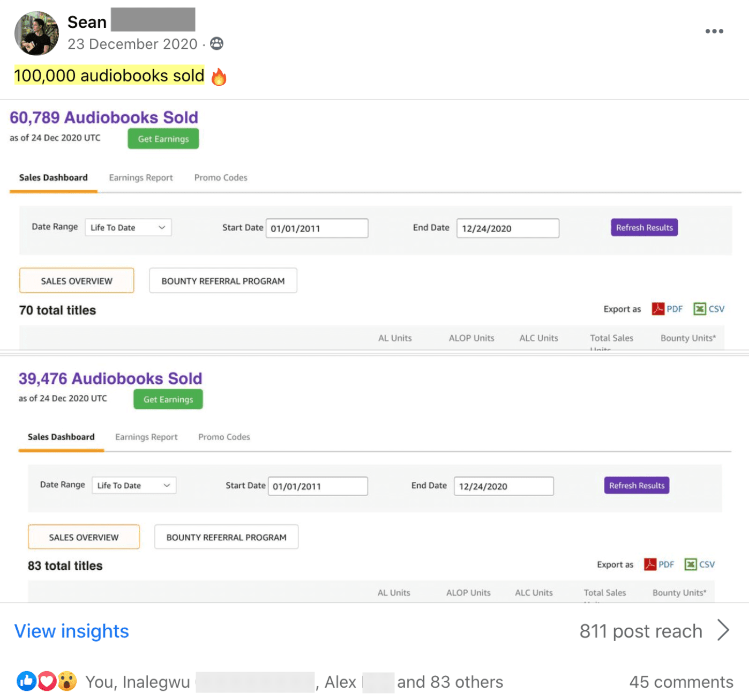Expand Life To Date dropdown in lower dashboard
Viewport: 749px width, 700px height.
coord(133,486)
